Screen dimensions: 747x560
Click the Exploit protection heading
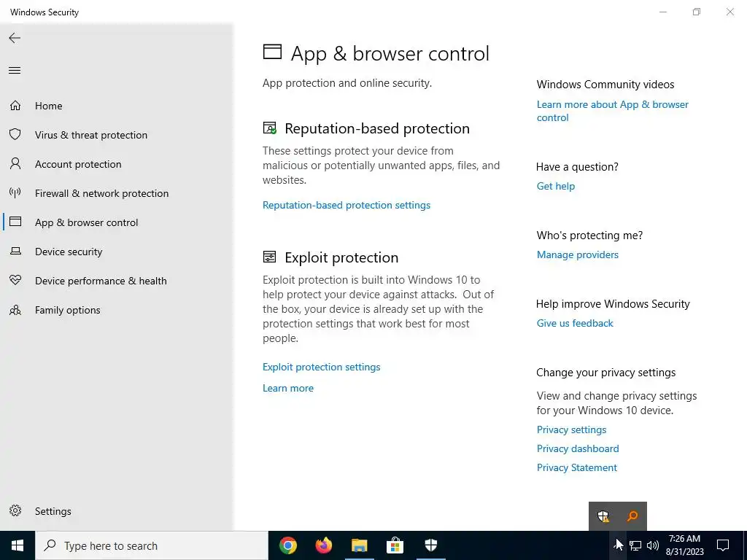click(x=341, y=257)
